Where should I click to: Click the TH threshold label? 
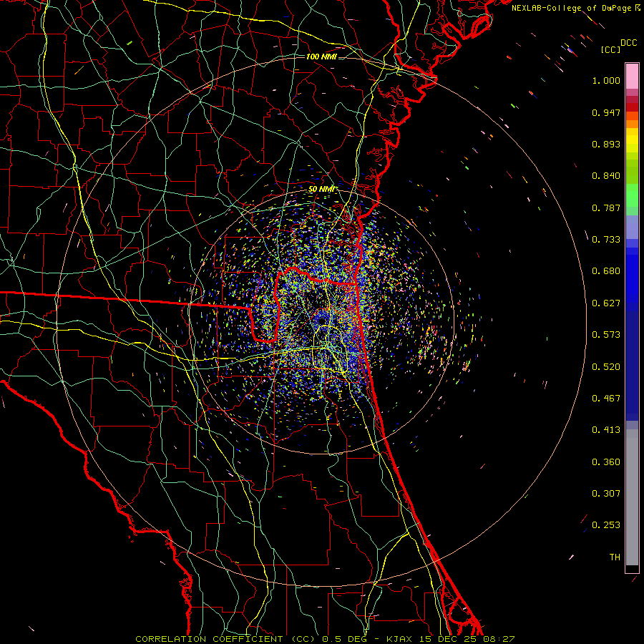click(x=615, y=557)
